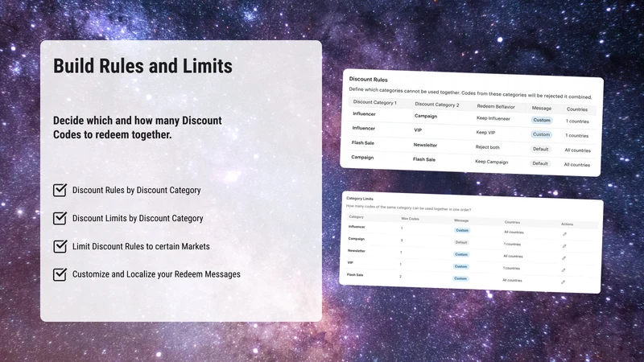
Task: Edit the VIP category limit via pencil icon
Action: pos(563,270)
